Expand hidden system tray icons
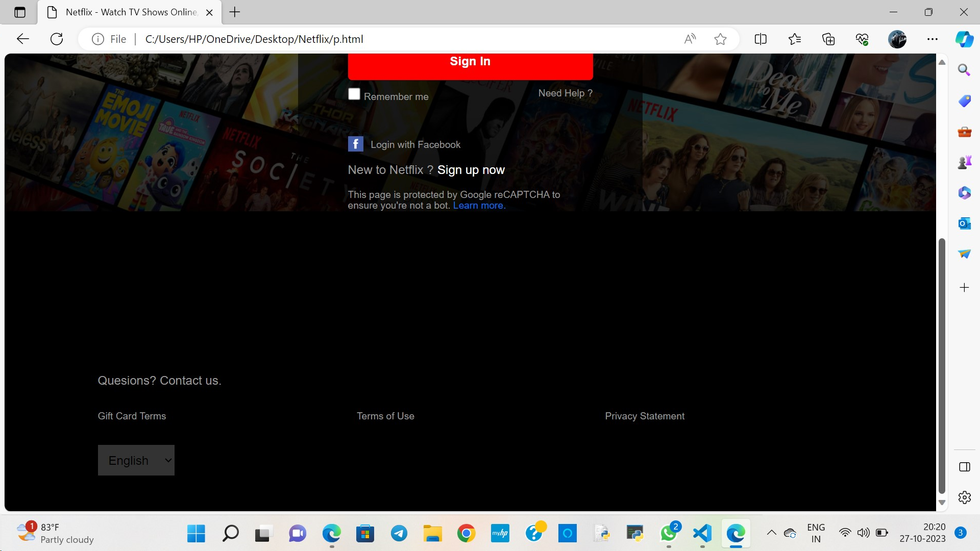 click(771, 533)
